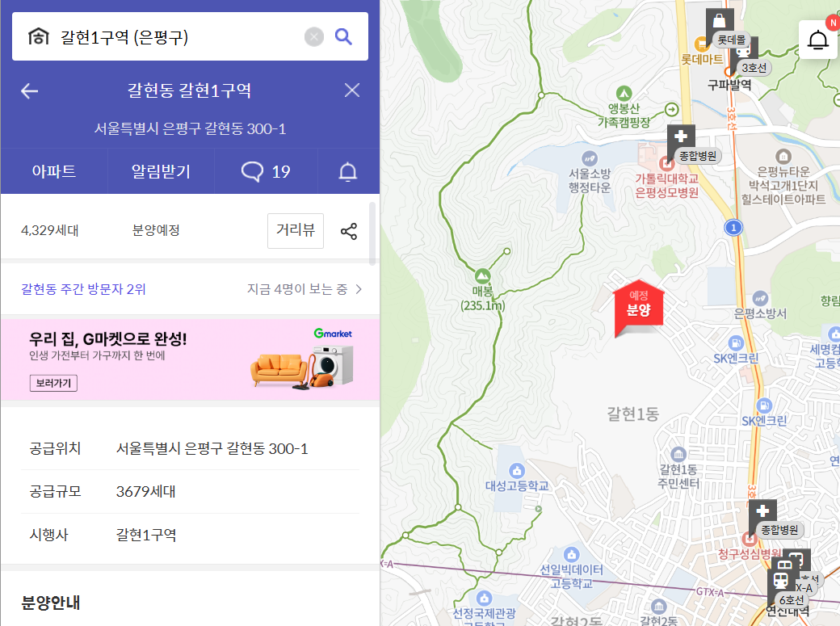Click the bell icon next to the comment count
Screen dimensions: 840x626
tap(350, 171)
